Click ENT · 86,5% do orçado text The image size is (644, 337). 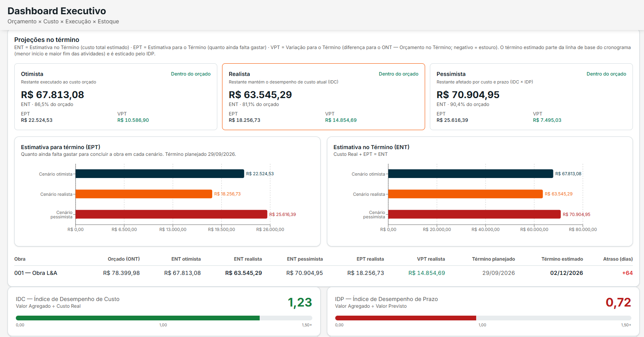tap(47, 104)
